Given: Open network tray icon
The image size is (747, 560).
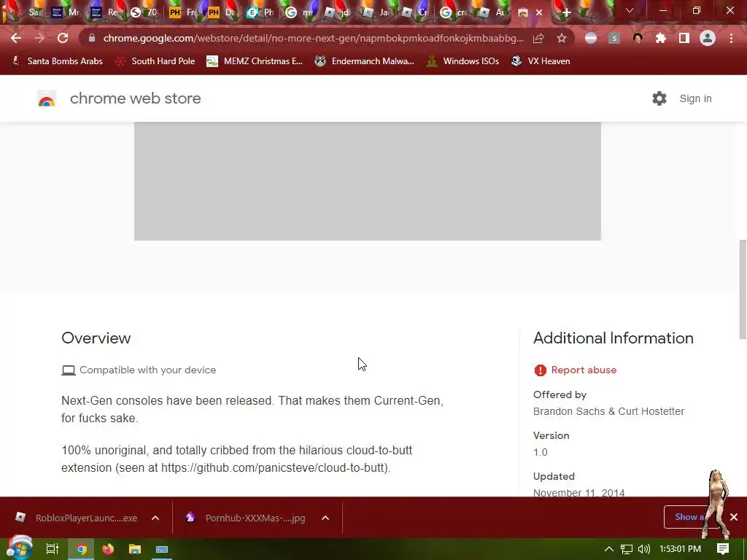Looking at the screenshot, I should click(627, 549).
